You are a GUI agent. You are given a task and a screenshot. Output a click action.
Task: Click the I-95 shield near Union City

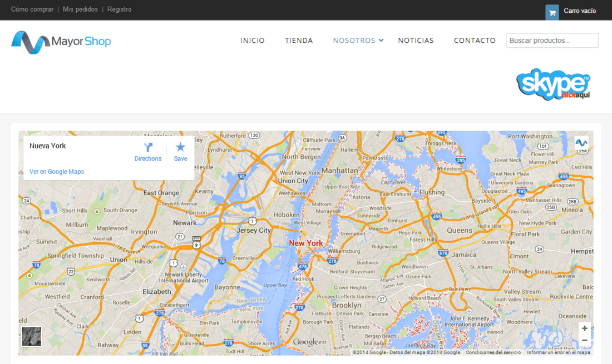click(x=242, y=176)
